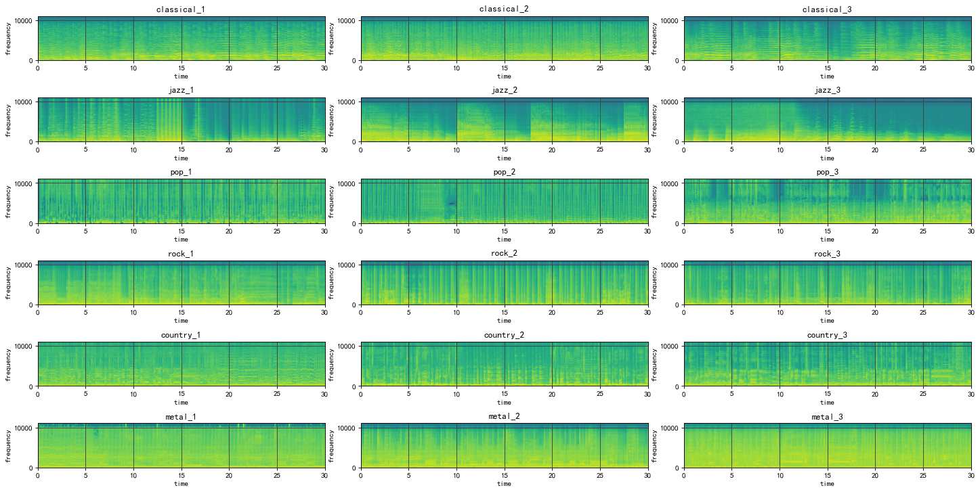Viewport: 980px width, 492px height.
Task: Click the 10000 y-tick label of pop_2
Action: [x=347, y=183]
